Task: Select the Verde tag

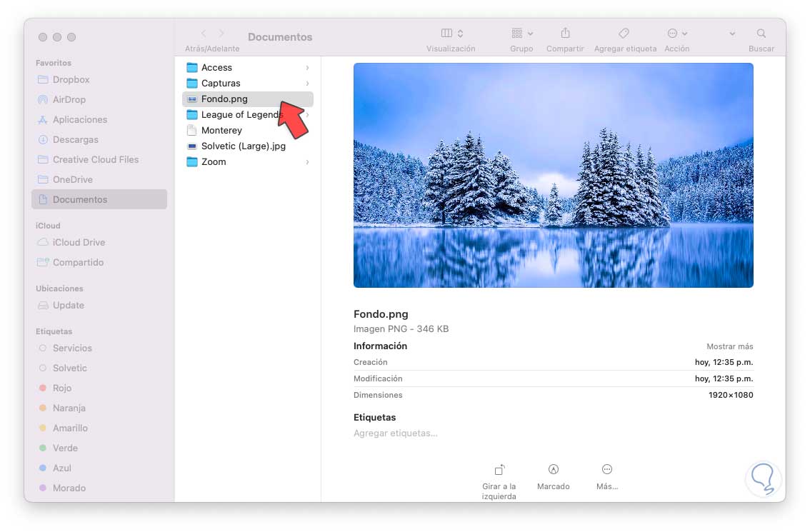Action: pos(99,448)
